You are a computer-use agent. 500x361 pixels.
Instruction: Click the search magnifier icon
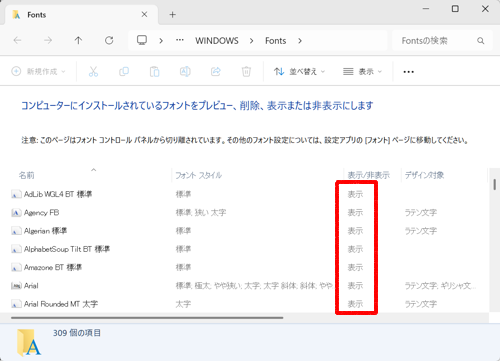(x=480, y=41)
